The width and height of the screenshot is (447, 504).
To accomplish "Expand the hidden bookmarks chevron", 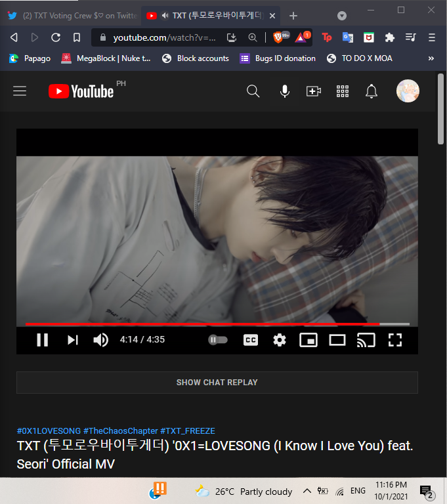I will coord(431,58).
